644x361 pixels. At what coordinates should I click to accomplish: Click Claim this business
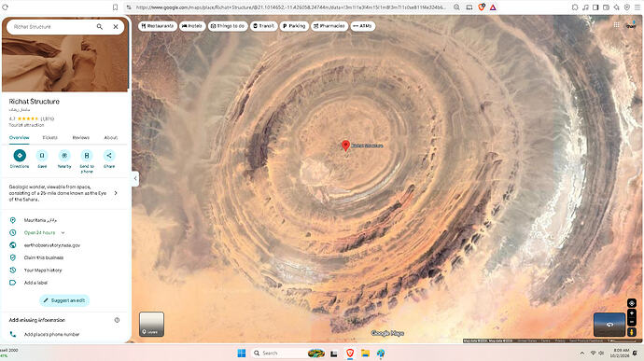(44, 257)
